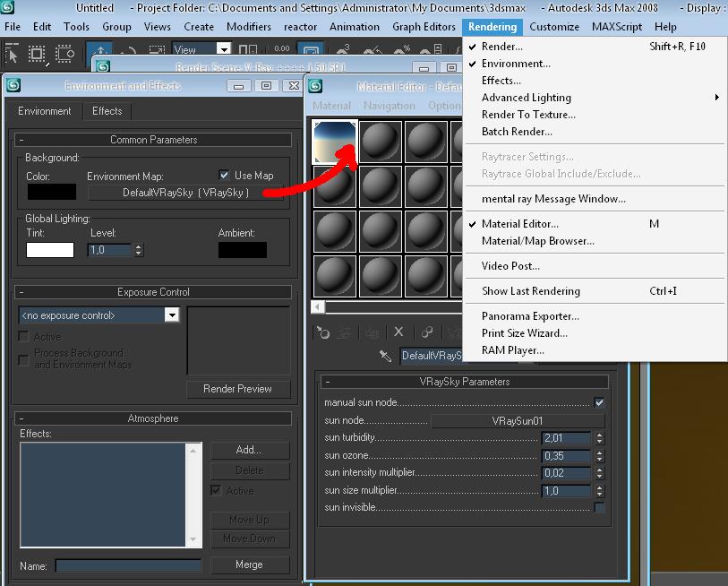
Task: Click the Render Scene window logo icon
Action: pyautogui.click(x=103, y=66)
